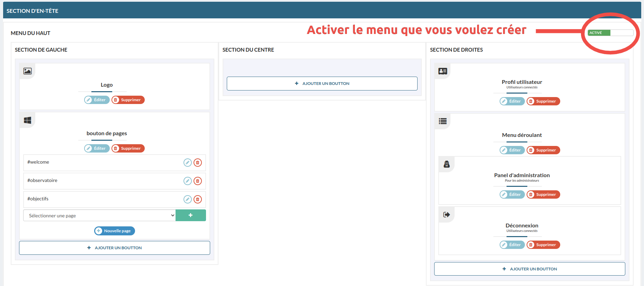This screenshot has width=644, height=286.
Task: Click the Logo image icon
Action: [x=27, y=71]
